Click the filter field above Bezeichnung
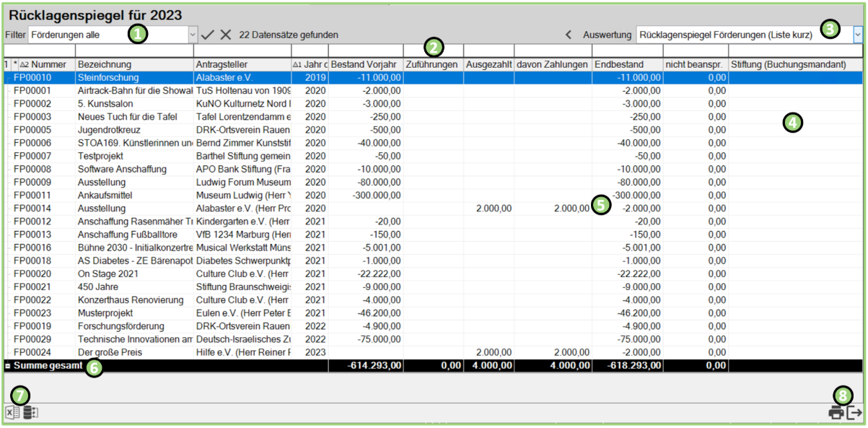868x428 pixels. (134, 51)
